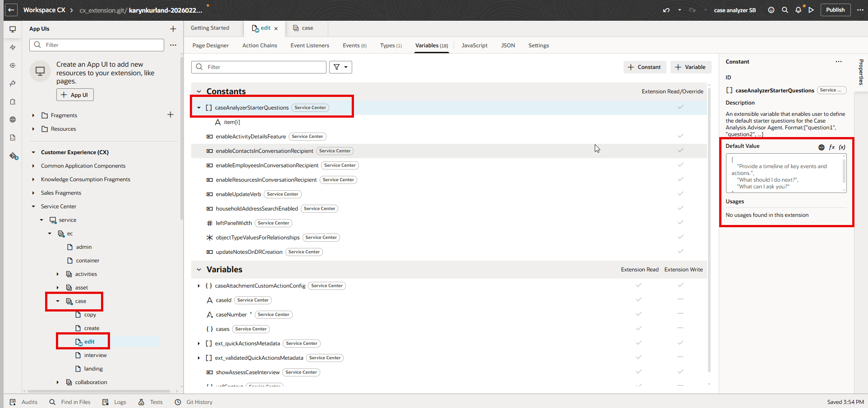Viewport: 868px width, 408px height.
Task: Toggle leftPanelWidth Extension Read/Override checkmark
Action: 680,223
